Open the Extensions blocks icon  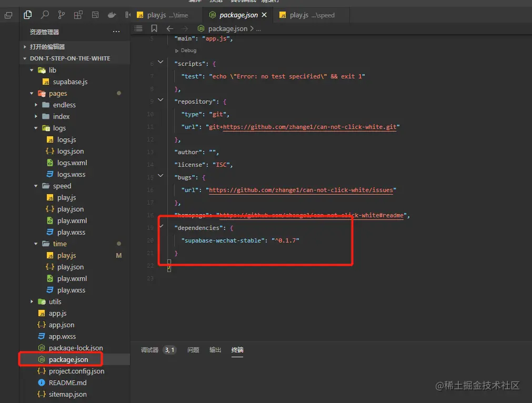pyautogui.click(x=78, y=15)
